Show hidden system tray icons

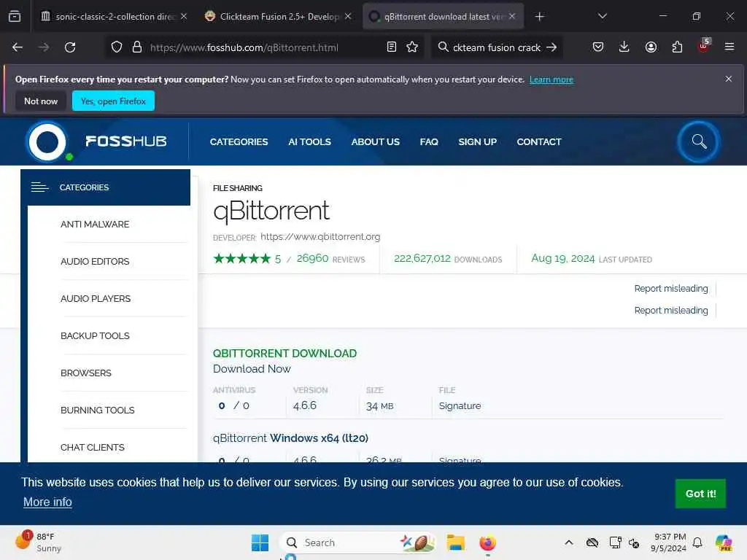click(569, 542)
